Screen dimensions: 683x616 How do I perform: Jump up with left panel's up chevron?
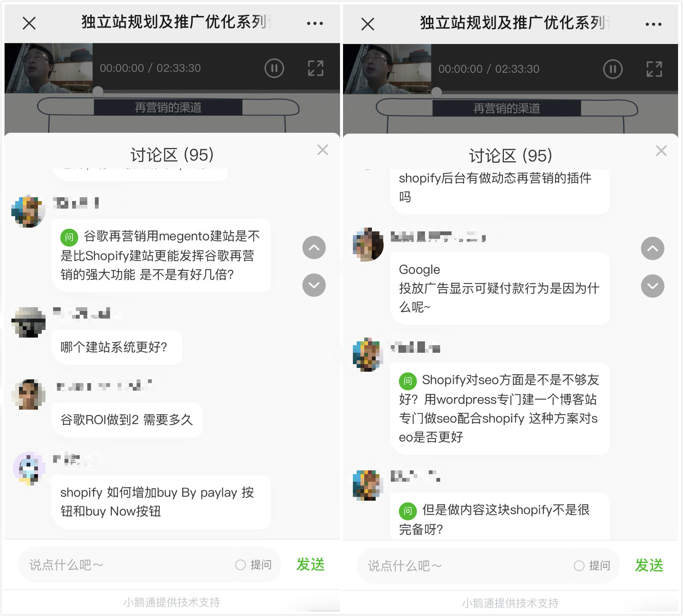point(314,248)
